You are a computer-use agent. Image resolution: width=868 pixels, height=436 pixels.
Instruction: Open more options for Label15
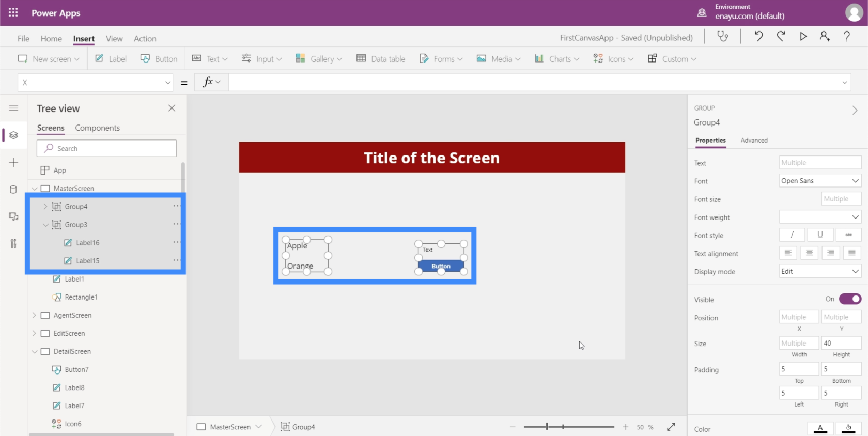pyautogui.click(x=176, y=260)
